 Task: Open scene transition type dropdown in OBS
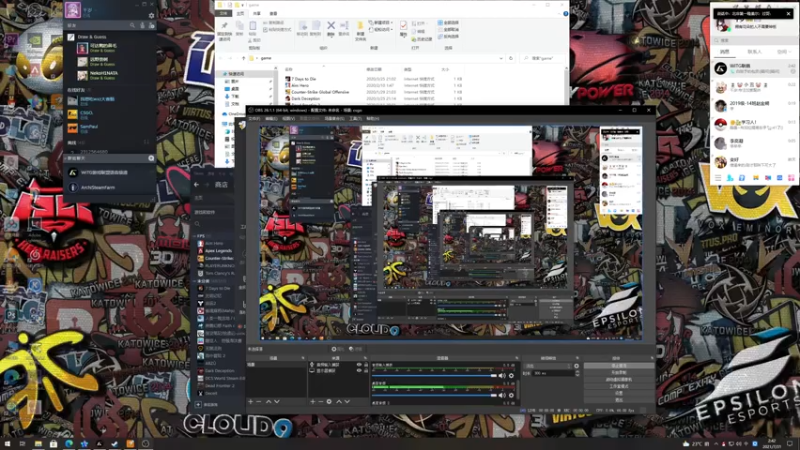click(547, 366)
